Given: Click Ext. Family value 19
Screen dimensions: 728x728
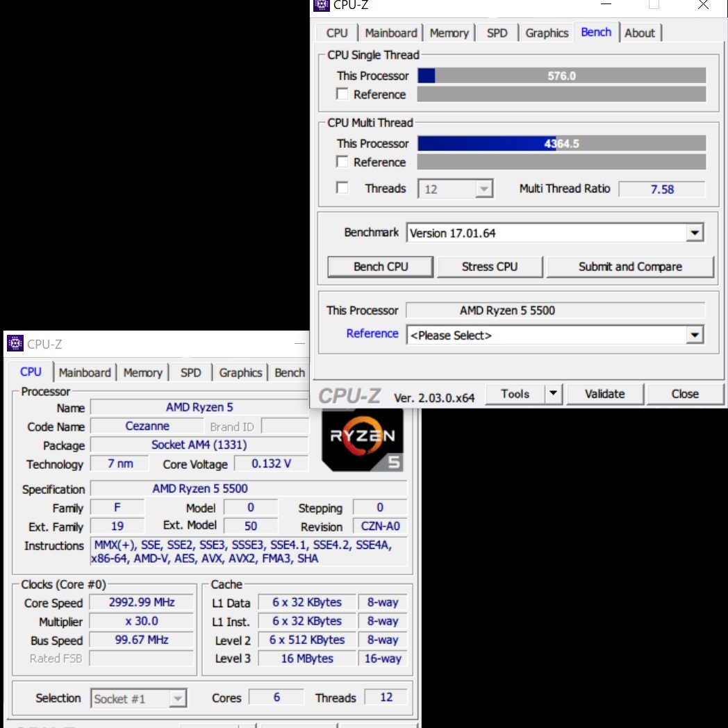Looking at the screenshot, I should pyautogui.click(x=117, y=526).
